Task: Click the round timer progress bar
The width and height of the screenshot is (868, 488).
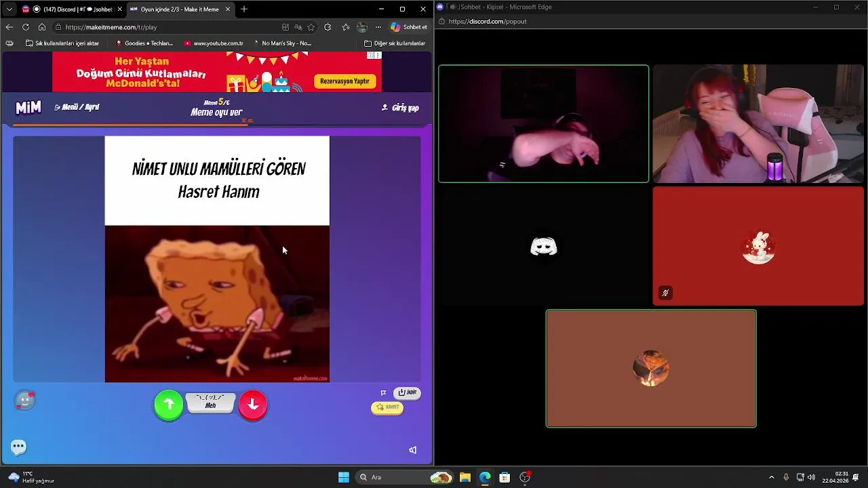Action: pos(217,125)
